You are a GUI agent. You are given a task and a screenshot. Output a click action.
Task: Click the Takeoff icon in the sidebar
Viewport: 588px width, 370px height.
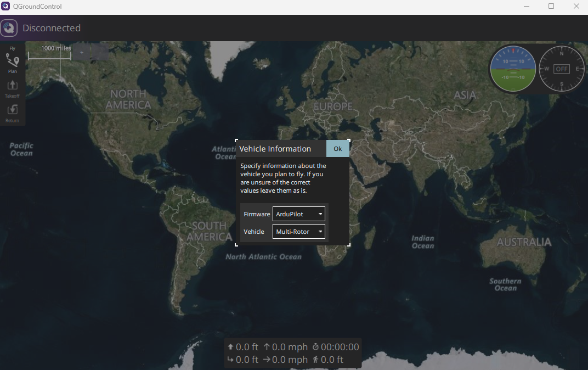(12, 86)
